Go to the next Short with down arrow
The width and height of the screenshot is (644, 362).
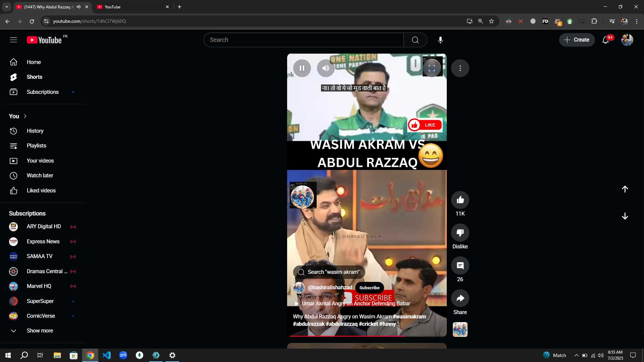(x=625, y=216)
